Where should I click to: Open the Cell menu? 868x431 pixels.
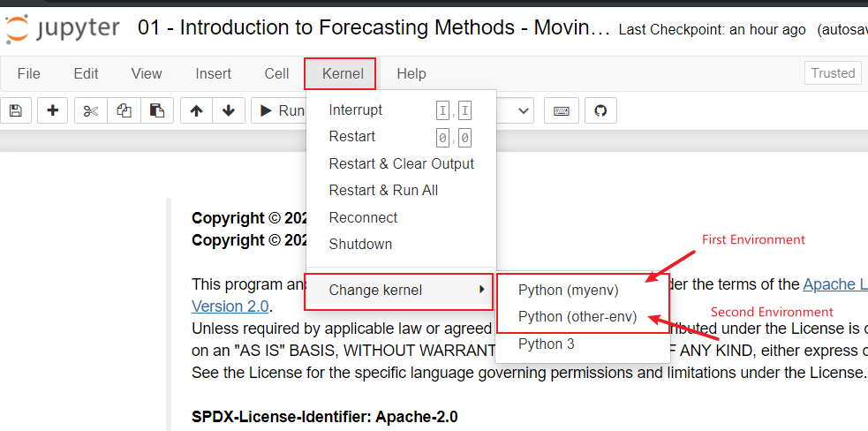tap(276, 73)
